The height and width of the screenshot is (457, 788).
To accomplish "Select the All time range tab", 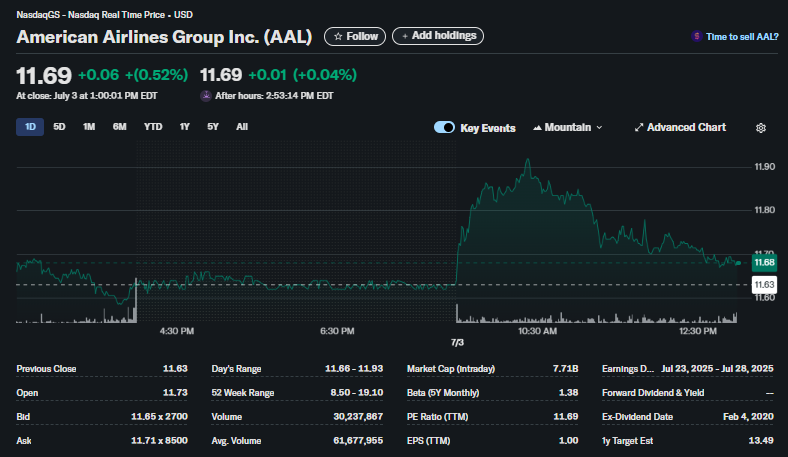I will pos(242,127).
